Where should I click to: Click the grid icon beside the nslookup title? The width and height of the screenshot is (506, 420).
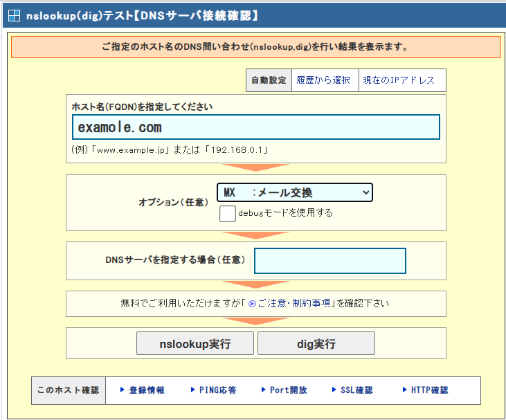(x=14, y=15)
